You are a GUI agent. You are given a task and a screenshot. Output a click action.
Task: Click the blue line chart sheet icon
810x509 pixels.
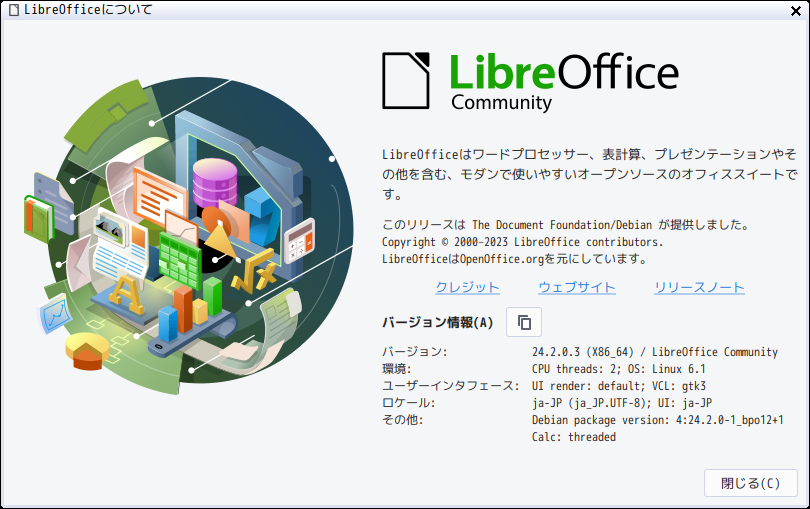point(55,313)
